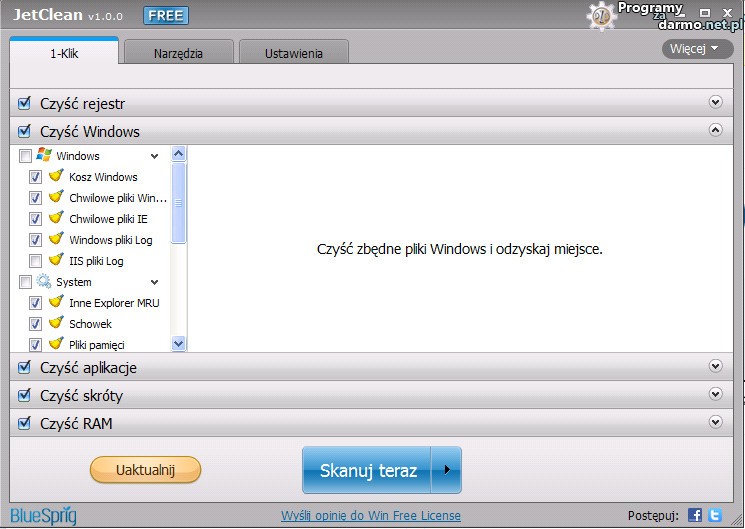Click the broom icon beside Chwilowe pliki IE
Image resolution: width=745 pixels, height=529 pixels.
coord(57,219)
